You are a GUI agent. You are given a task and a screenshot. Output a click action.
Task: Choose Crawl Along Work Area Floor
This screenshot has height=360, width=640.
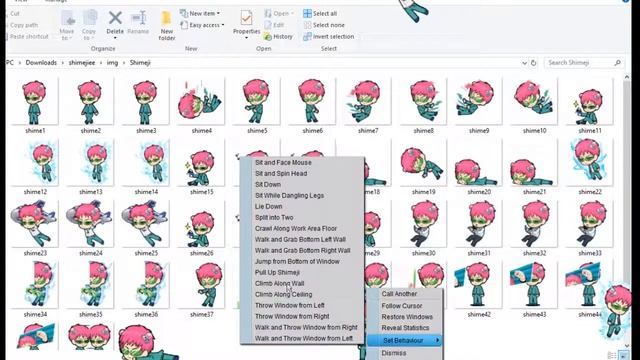[x=296, y=229]
